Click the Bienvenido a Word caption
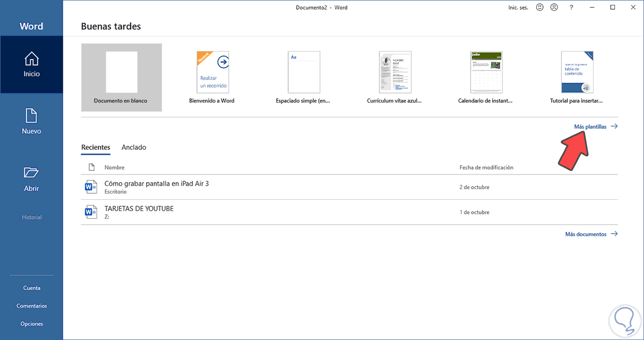 coord(212,100)
